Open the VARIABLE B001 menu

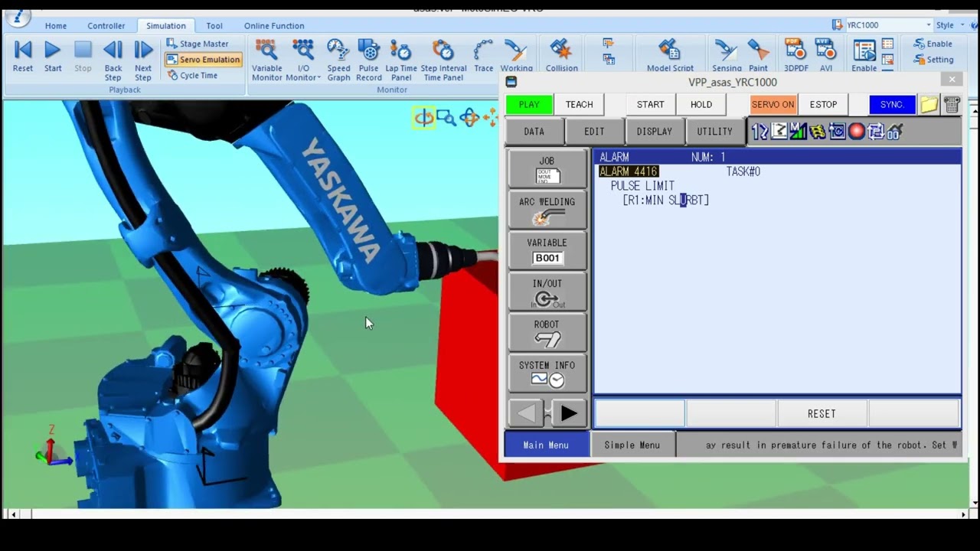(547, 250)
